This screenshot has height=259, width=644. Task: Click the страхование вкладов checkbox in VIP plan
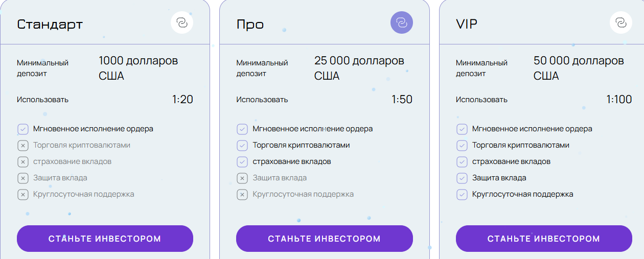(x=462, y=162)
